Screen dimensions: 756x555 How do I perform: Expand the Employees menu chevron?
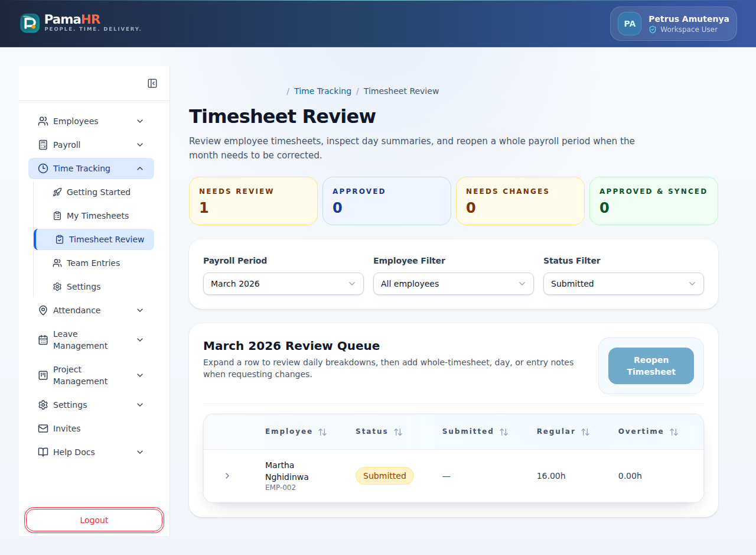tap(140, 121)
